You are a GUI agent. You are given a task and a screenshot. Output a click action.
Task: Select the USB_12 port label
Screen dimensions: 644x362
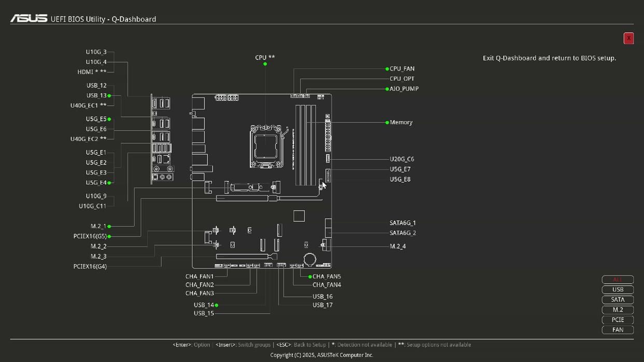pos(96,85)
